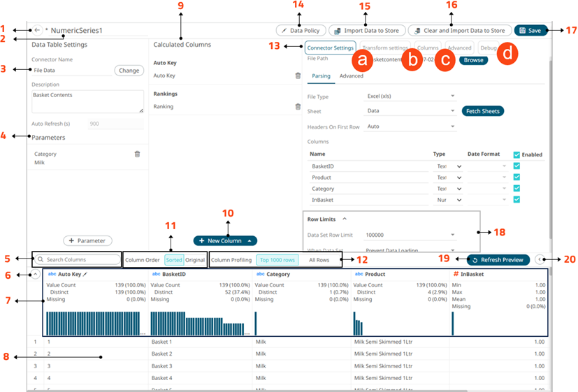Click the abc type icon of Category
Image resolution: width=578 pixels, height=392 pixels.
[x=260, y=274]
